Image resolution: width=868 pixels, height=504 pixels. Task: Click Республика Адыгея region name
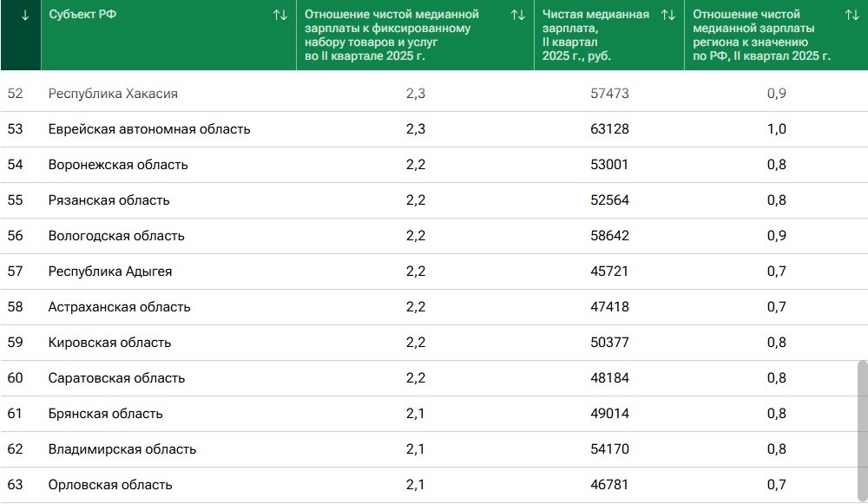110,272
